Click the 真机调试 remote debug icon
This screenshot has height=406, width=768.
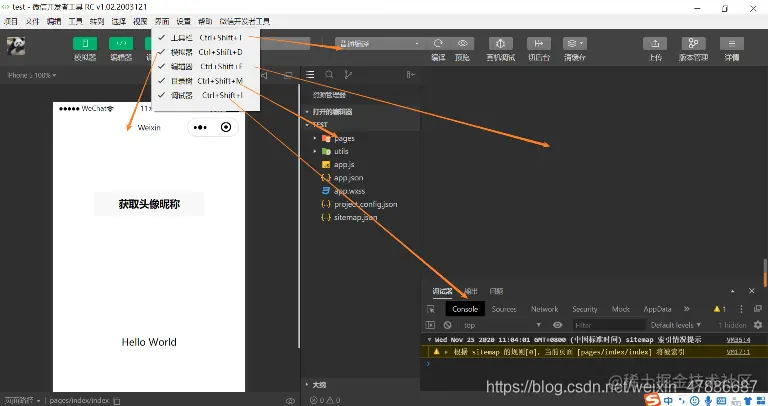click(500, 44)
